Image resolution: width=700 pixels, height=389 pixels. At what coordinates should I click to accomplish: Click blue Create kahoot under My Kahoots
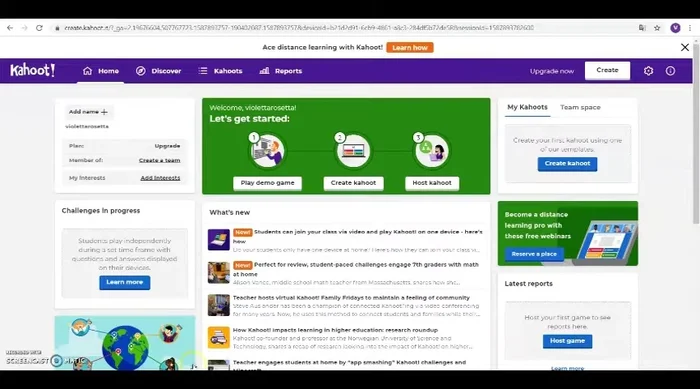click(567, 164)
